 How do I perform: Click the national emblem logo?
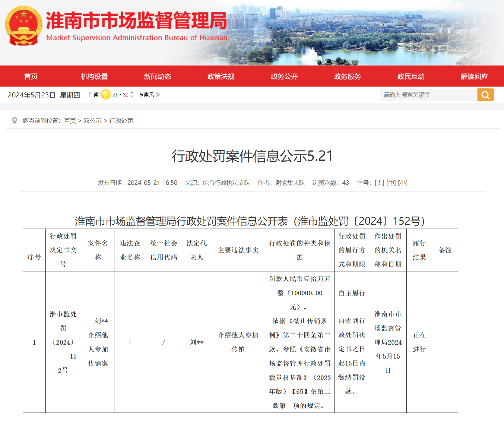point(24,26)
